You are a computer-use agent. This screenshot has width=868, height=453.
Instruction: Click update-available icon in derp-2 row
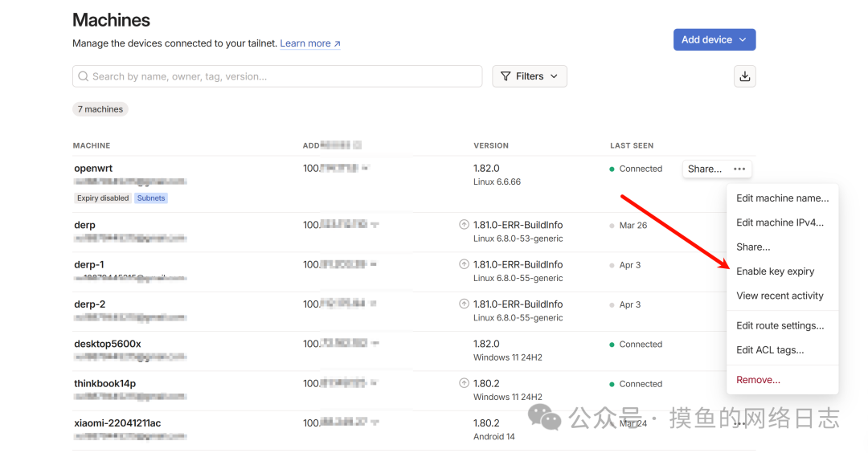[x=464, y=304]
